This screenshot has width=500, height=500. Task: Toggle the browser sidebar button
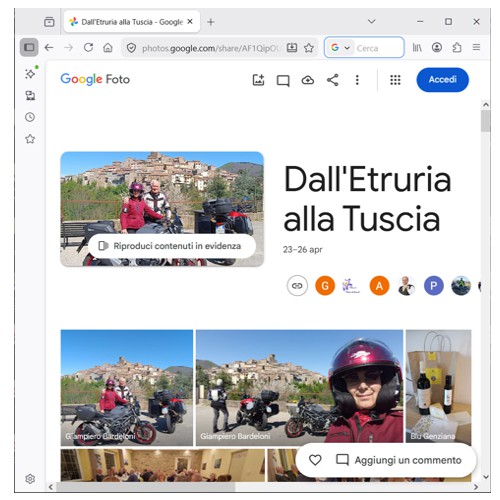(x=29, y=48)
